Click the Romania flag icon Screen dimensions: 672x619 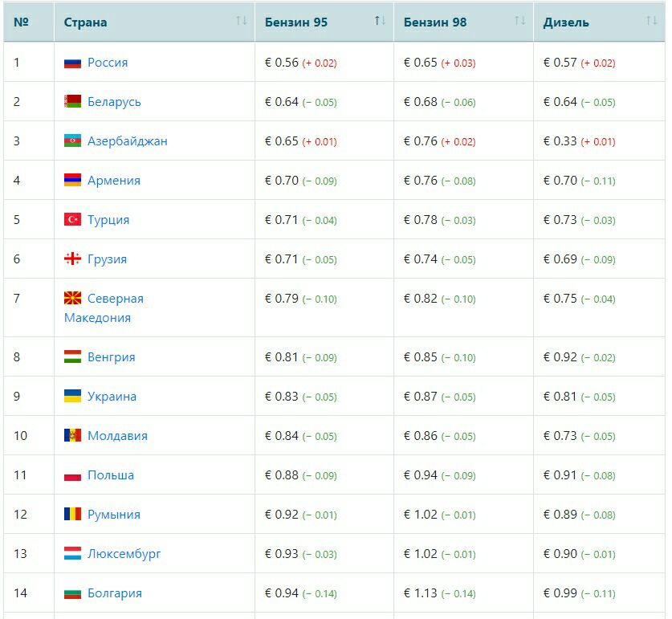(72, 515)
